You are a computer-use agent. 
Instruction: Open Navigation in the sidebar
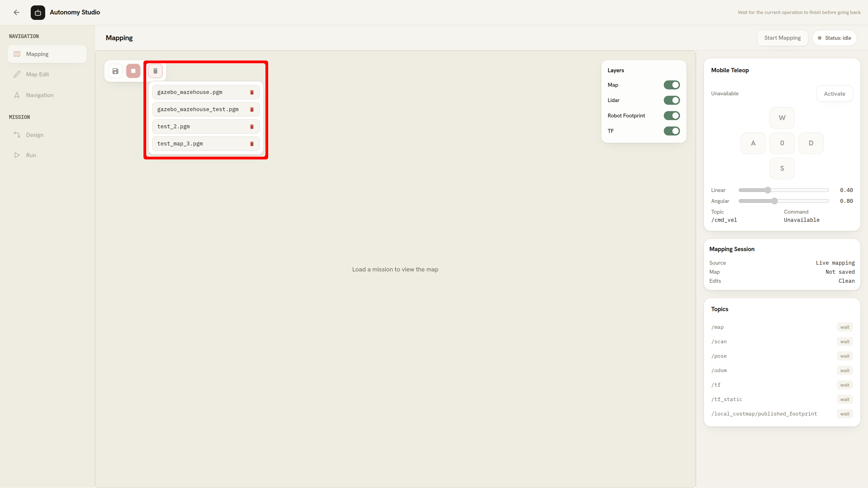[x=47, y=95]
